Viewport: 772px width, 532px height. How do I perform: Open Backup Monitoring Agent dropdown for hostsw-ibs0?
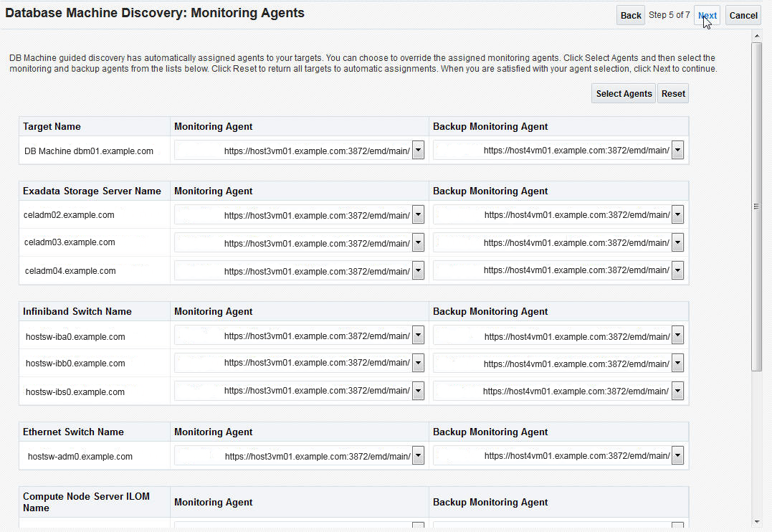point(677,391)
